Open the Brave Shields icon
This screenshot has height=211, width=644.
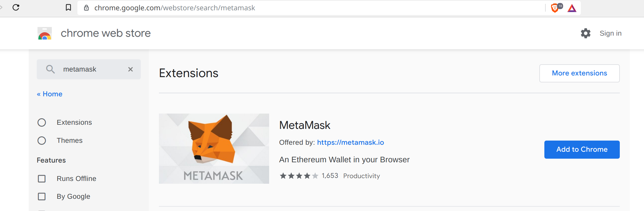coord(555,8)
